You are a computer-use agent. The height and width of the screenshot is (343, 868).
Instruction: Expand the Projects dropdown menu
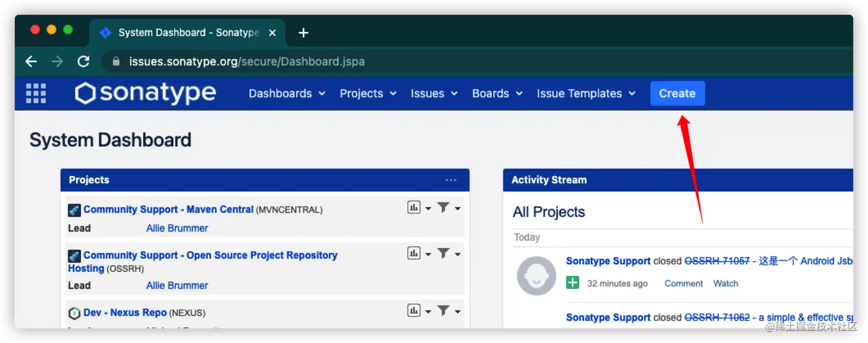click(x=367, y=94)
